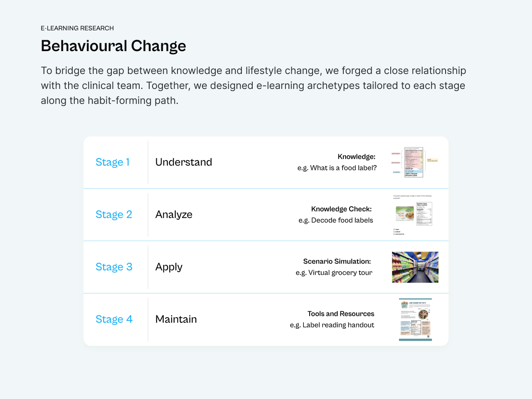View the grocery aisle photo thumbnail
The height and width of the screenshot is (399, 532).
pos(415,267)
